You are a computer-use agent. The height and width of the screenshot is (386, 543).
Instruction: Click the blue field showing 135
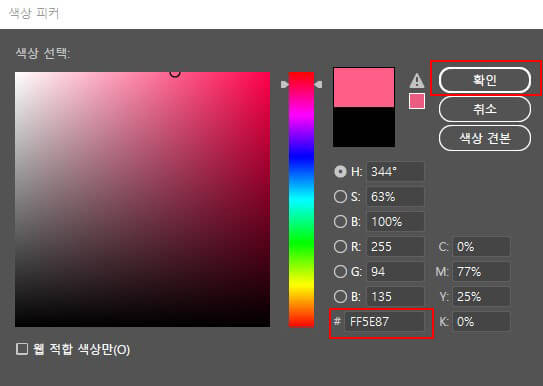395,296
